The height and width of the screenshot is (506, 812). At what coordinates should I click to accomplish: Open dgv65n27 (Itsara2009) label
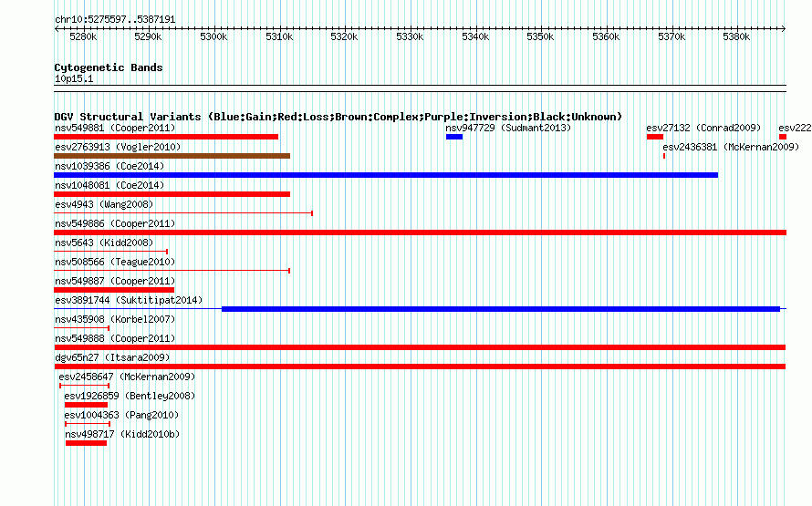[112, 357]
